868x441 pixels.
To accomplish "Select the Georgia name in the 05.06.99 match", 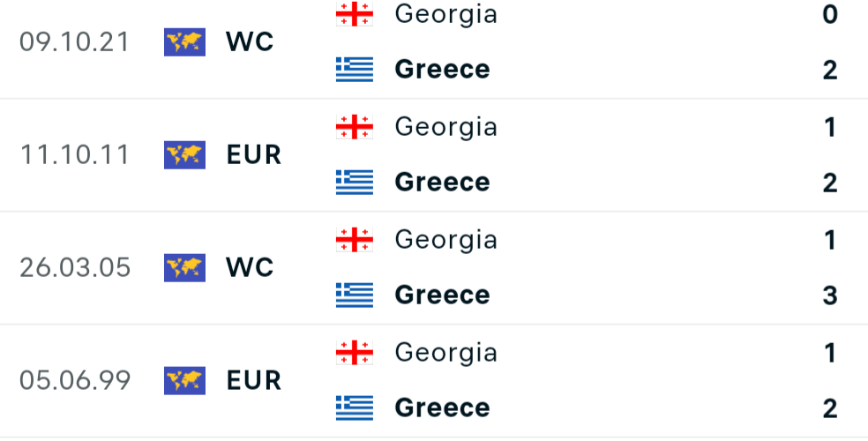I will [x=446, y=353].
